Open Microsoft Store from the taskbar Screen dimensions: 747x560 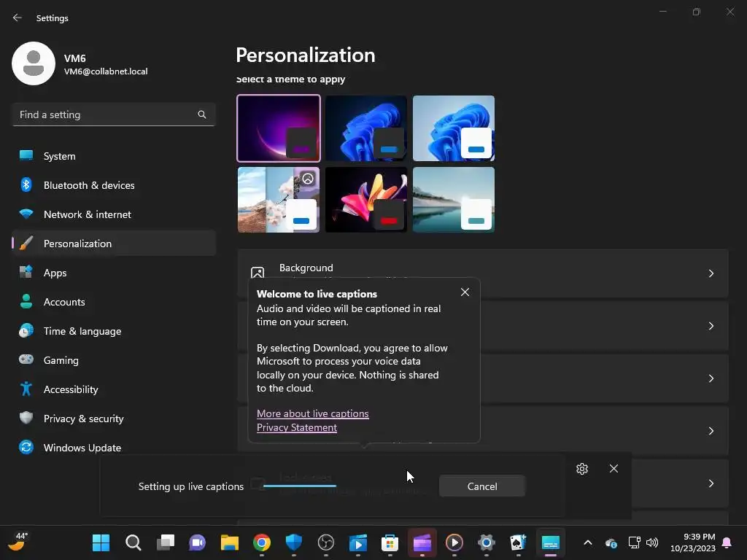[390, 542]
